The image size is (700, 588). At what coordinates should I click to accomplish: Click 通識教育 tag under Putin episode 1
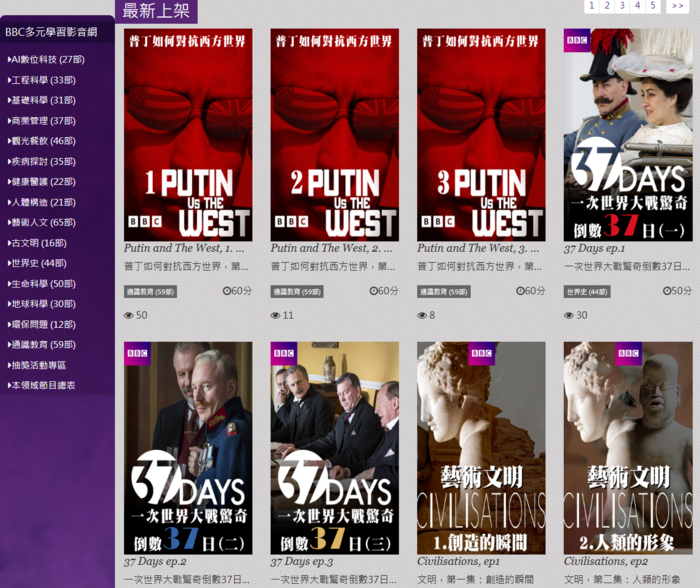(x=150, y=292)
